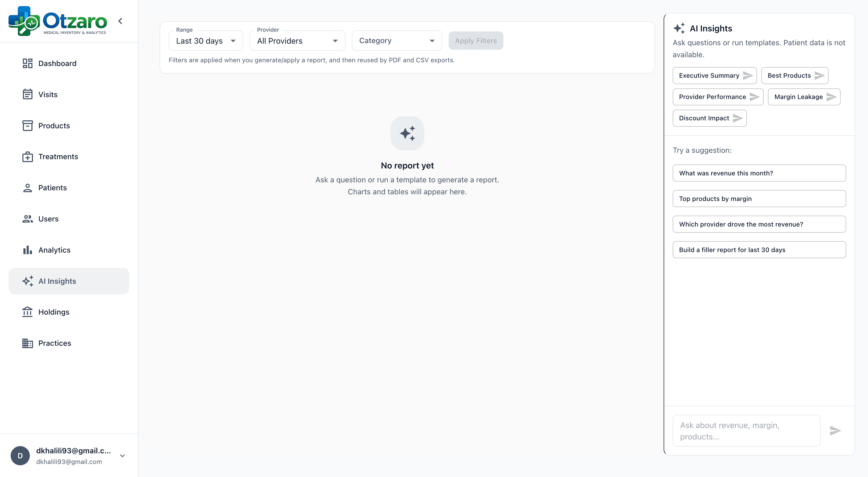This screenshot has height=477, width=868.
Task: Click the Visits calendar icon
Action: [27, 94]
